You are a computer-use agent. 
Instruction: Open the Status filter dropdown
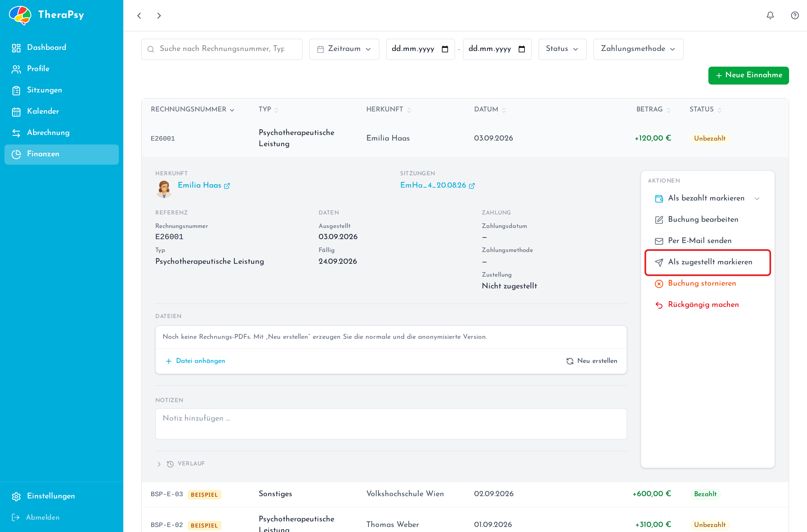[x=562, y=49]
